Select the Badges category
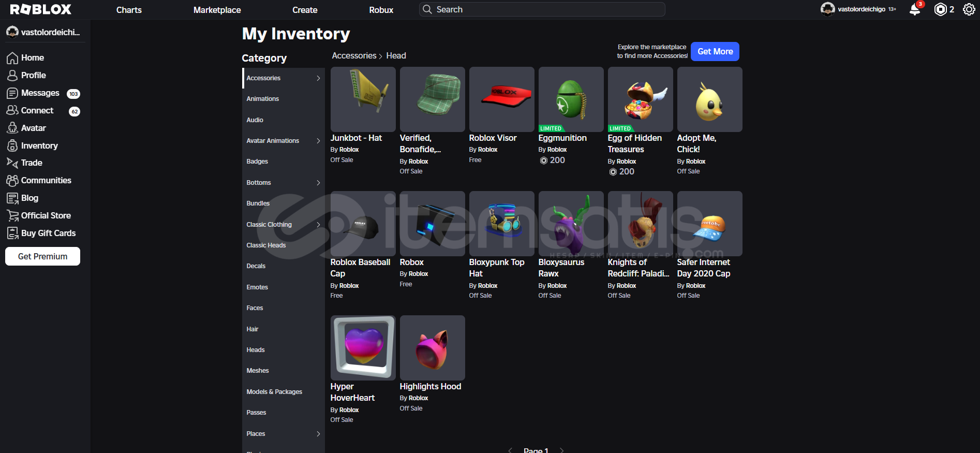The height and width of the screenshot is (453, 980). pos(284,162)
